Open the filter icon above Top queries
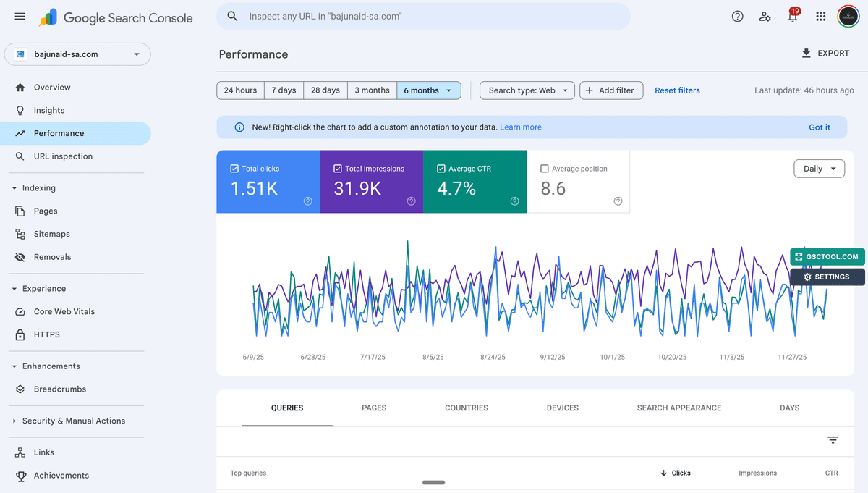Image resolution: width=868 pixels, height=493 pixels. [832, 440]
